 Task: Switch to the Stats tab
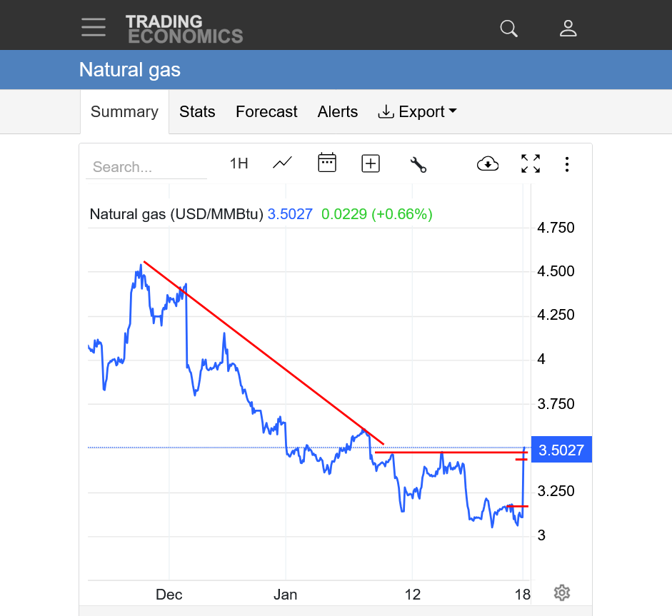[x=197, y=112]
